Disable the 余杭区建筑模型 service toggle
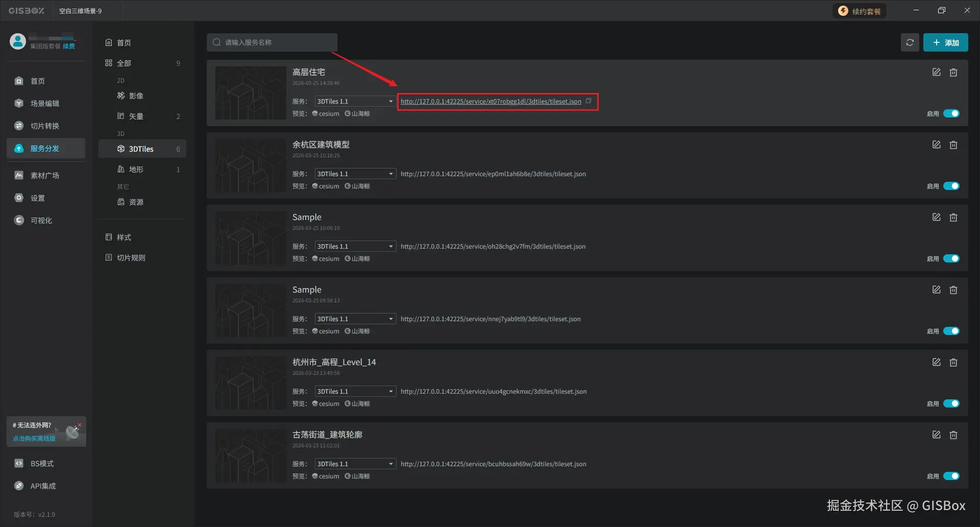 point(951,186)
